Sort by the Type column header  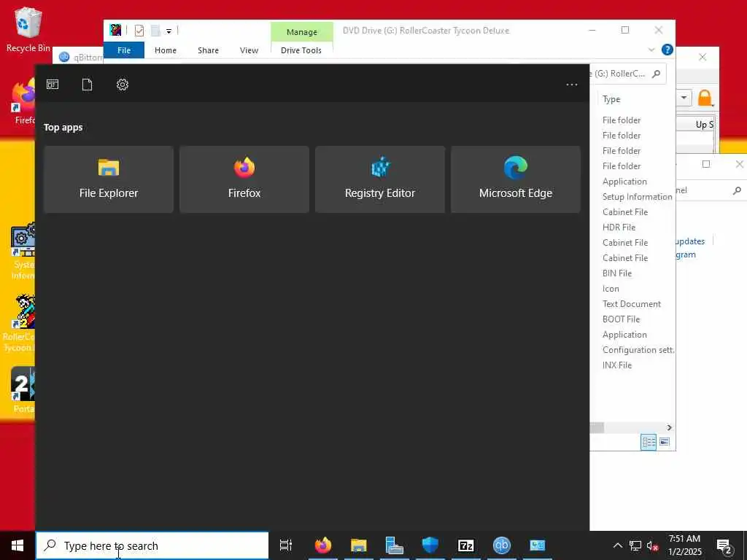(611, 99)
